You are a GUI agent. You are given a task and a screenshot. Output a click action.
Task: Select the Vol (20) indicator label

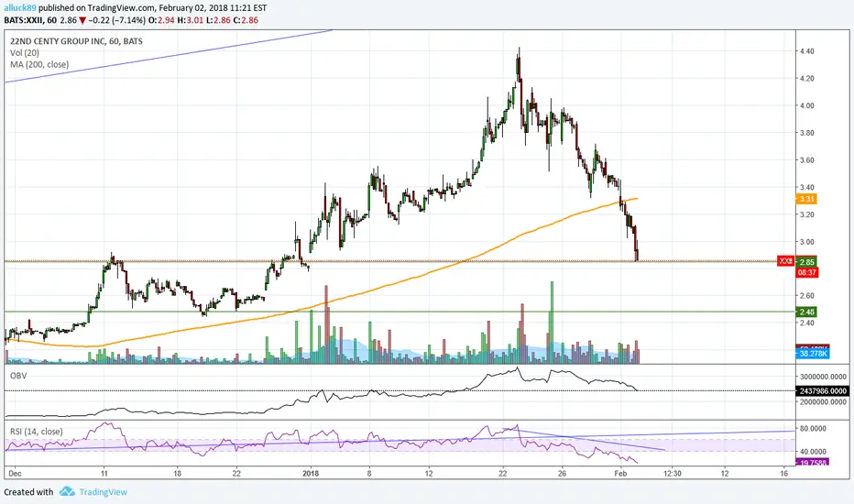tap(25, 53)
